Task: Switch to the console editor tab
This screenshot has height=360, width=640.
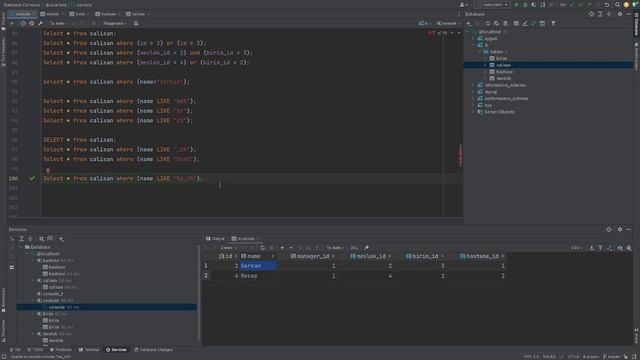Action: (x=23, y=14)
